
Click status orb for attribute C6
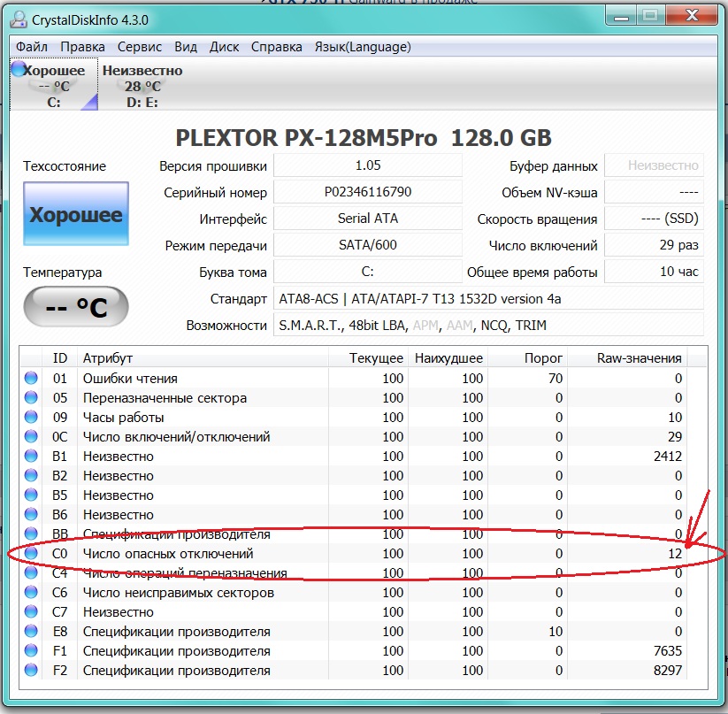coord(31,593)
